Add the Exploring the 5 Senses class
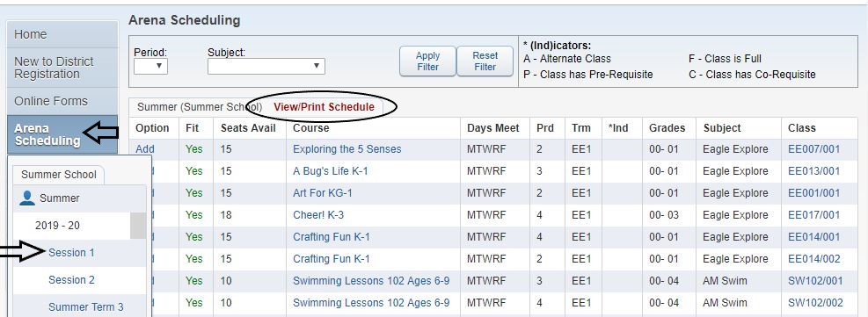Image resolution: width=868 pixels, height=317 pixels. click(145, 149)
